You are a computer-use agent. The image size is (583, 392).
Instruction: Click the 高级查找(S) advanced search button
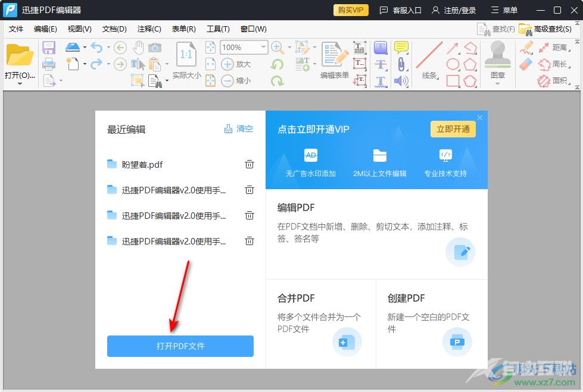(545, 29)
